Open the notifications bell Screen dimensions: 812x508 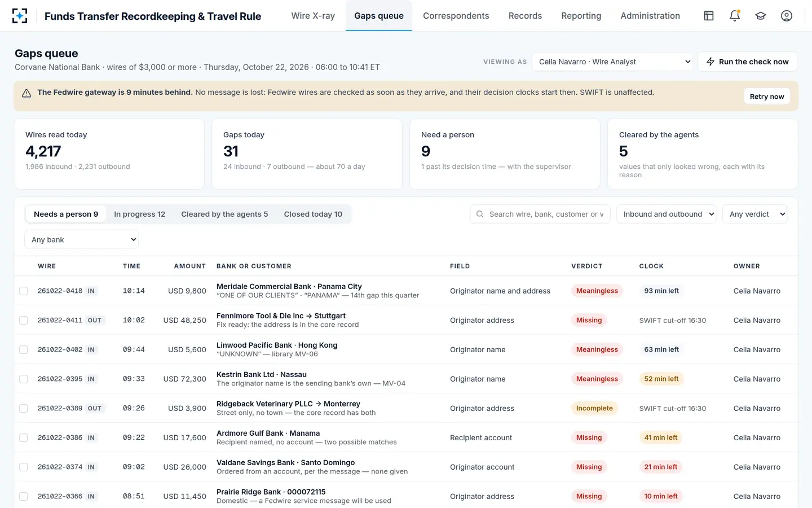[x=735, y=16]
